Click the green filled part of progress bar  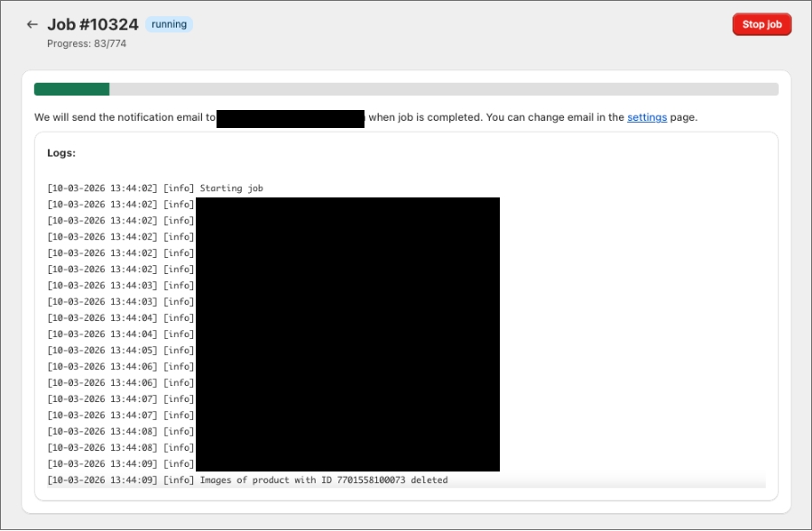[x=71, y=89]
